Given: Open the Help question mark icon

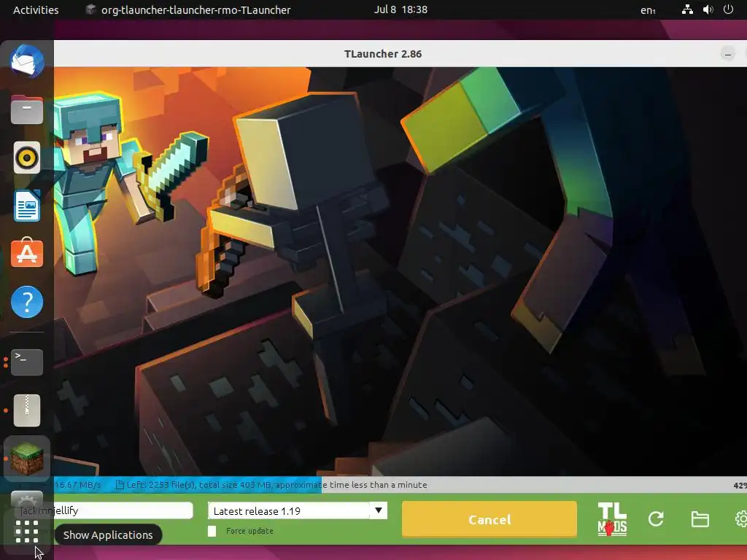Looking at the screenshot, I should (x=27, y=302).
